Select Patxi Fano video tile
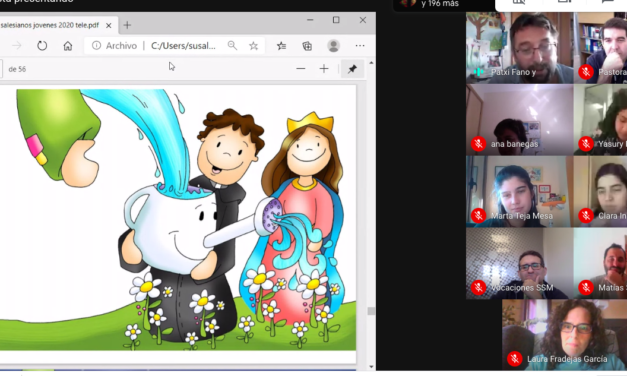This screenshot has height=376, width=627. tap(519, 48)
